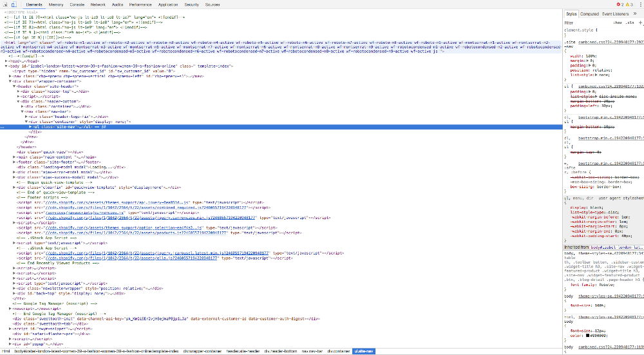Click the Filter styles input field
644x355 pixels.
click(x=587, y=23)
